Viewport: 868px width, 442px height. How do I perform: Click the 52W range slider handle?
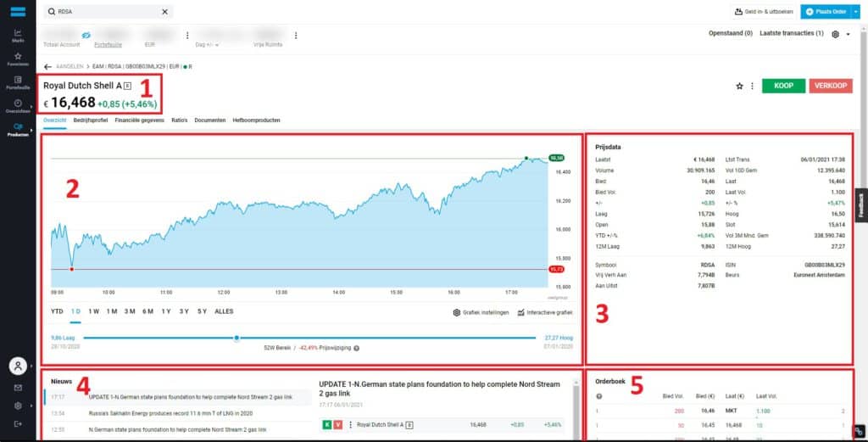[236, 338]
